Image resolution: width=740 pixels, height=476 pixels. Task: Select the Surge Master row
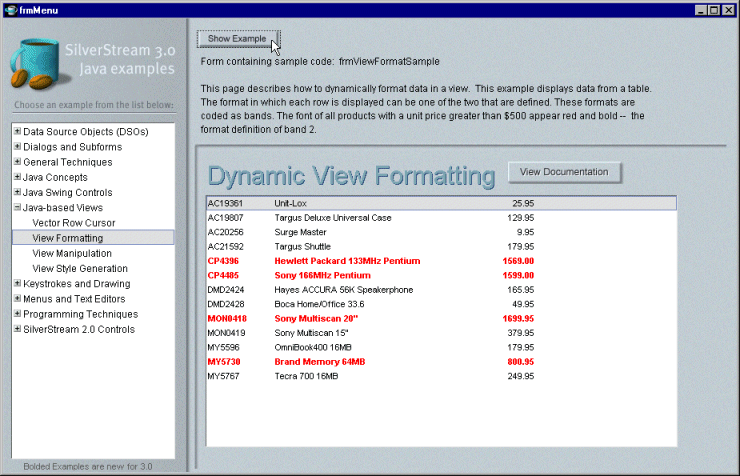coord(441,232)
